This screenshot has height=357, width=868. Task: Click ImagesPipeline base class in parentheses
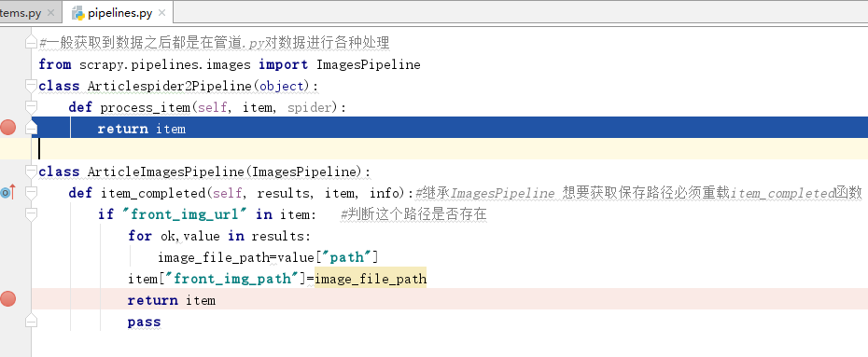coord(304,172)
